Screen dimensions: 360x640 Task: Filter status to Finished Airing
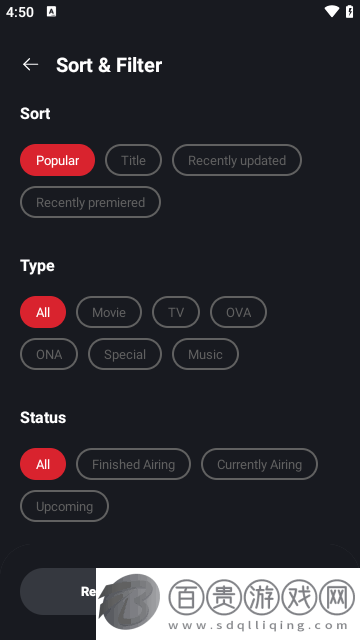133,464
